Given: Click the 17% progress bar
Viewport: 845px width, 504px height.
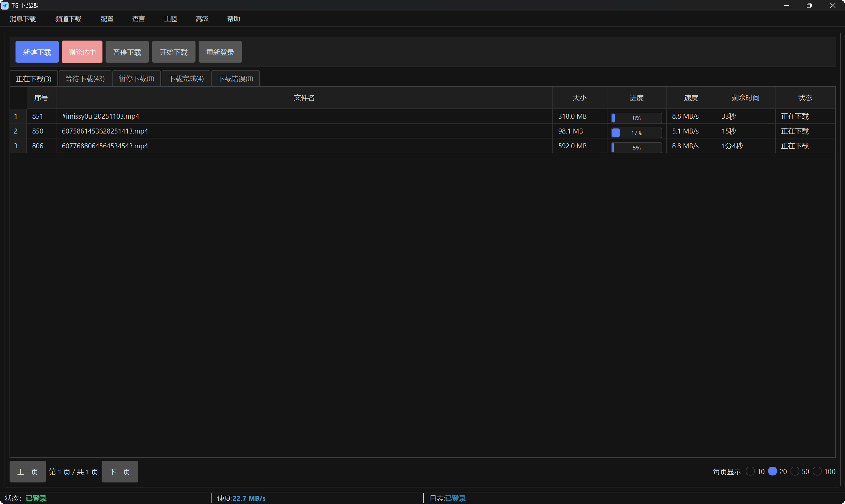Looking at the screenshot, I should click(x=636, y=133).
